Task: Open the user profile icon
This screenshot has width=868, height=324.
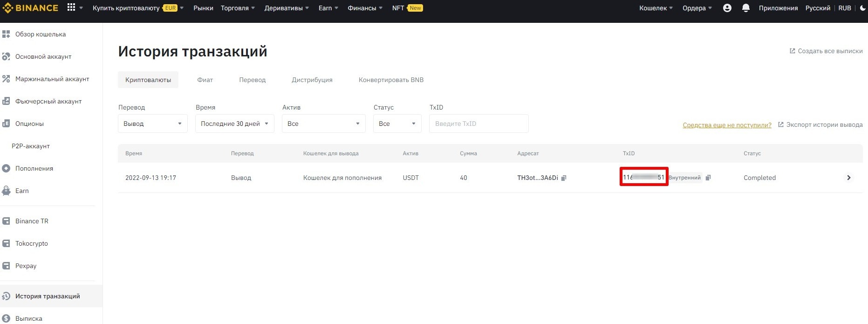Action: [x=727, y=8]
